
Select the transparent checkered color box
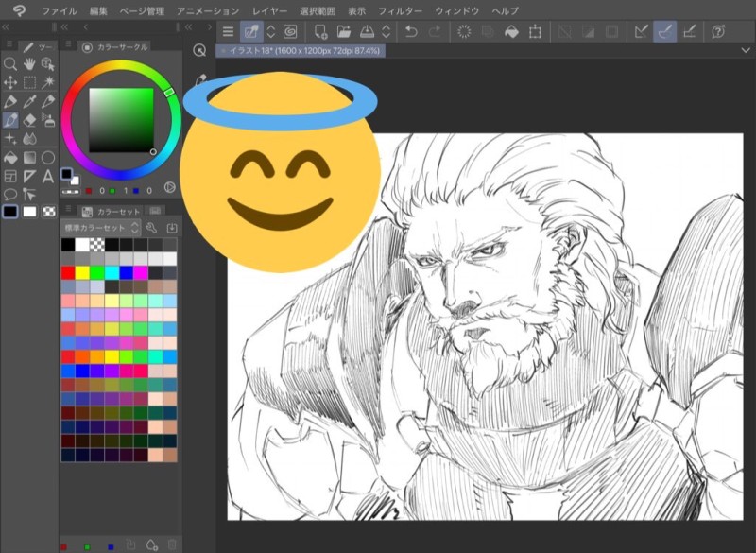tap(47, 212)
